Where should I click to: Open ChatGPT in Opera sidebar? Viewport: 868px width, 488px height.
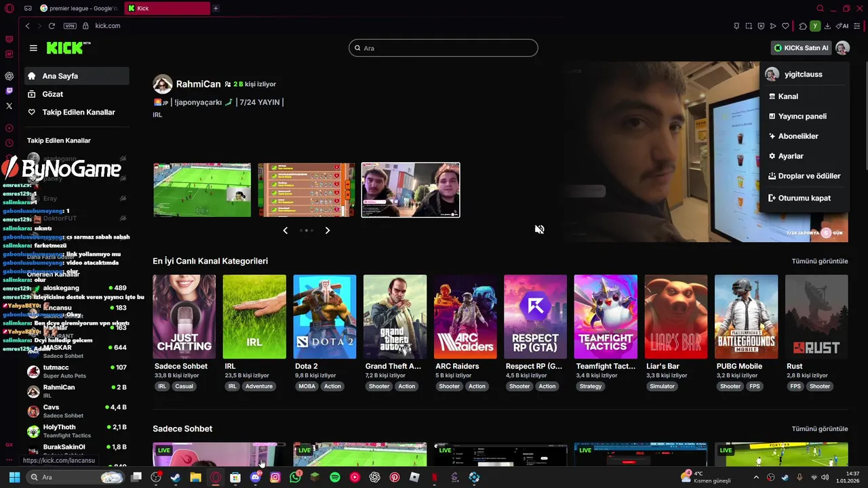[9, 76]
